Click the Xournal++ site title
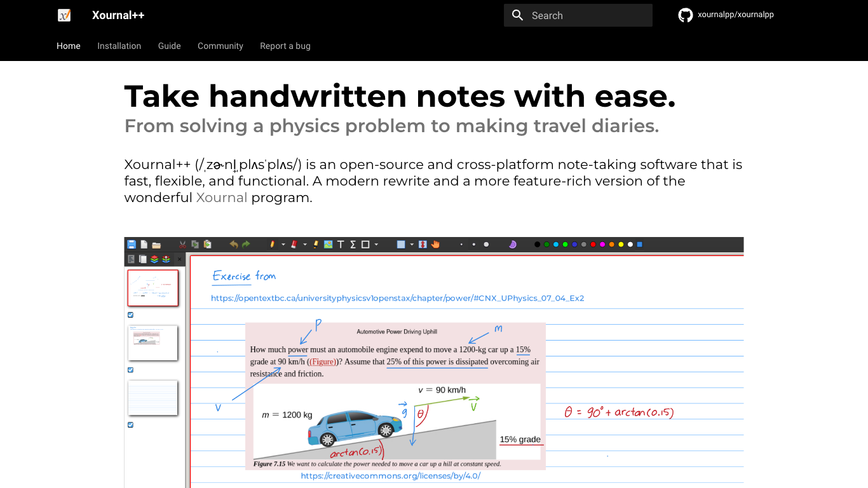This screenshot has width=868, height=488. [x=118, y=15]
